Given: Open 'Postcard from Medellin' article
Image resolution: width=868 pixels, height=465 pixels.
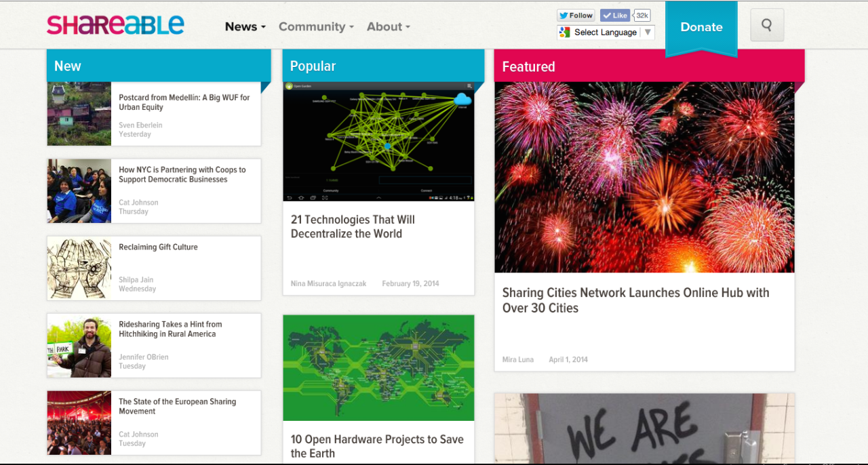Looking at the screenshot, I should coord(184,102).
